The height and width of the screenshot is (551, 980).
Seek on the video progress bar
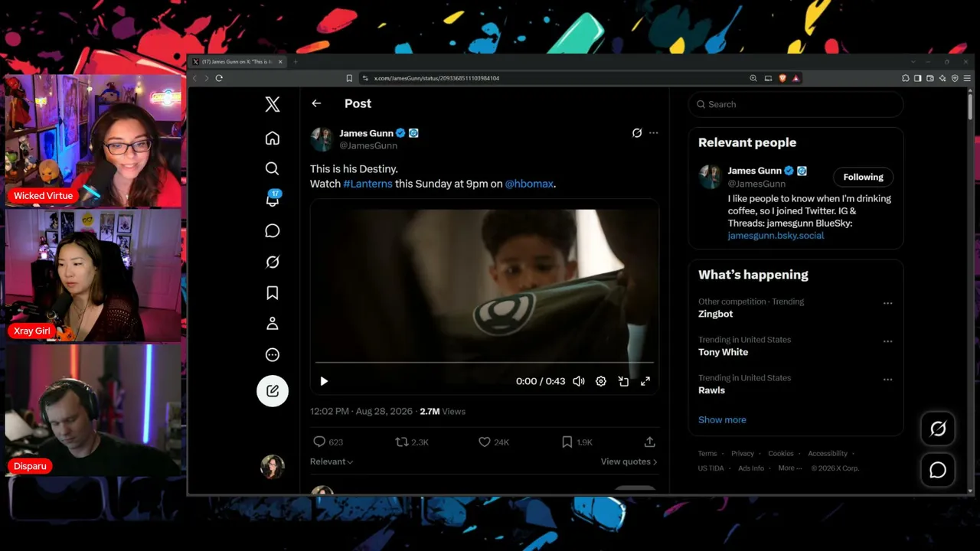[x=485, y=362]
